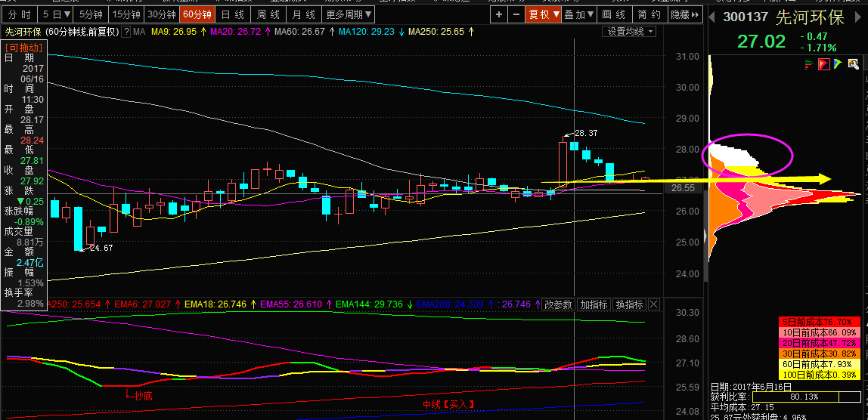Select the 10日前成本 pink legend swatch
The image size is (868, 420).
tap(820, 332)
